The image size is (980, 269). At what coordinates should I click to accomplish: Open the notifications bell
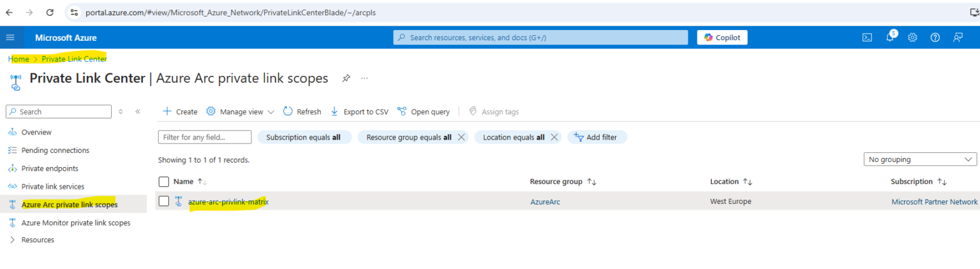tap(890, 38)
